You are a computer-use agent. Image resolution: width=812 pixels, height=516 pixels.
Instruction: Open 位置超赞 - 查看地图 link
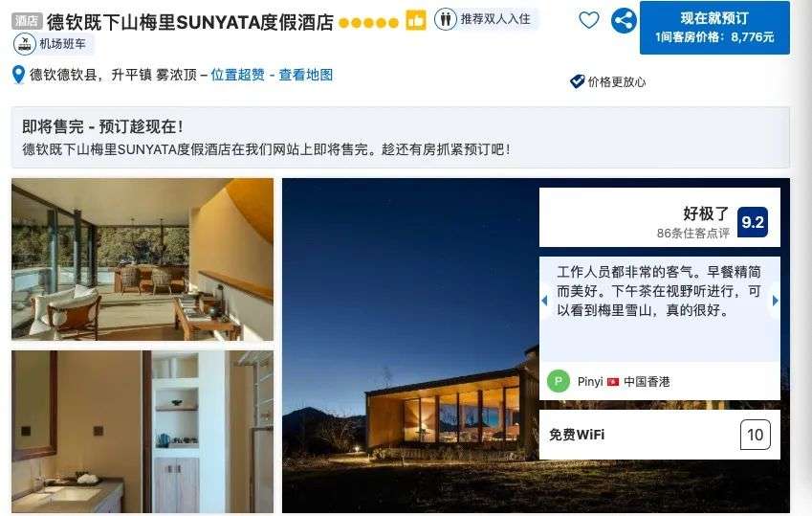point(272,75)
